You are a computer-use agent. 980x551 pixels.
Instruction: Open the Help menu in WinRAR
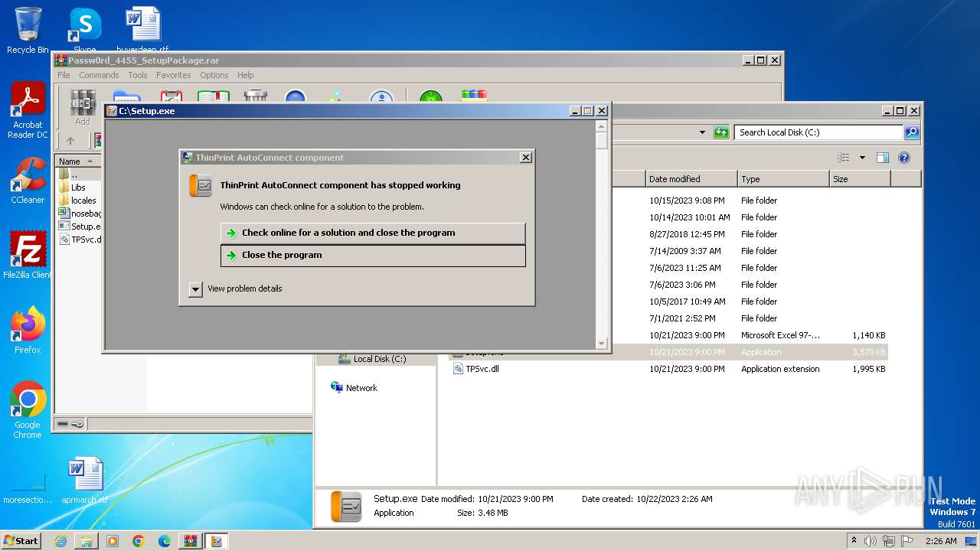[x=245, y=75]
